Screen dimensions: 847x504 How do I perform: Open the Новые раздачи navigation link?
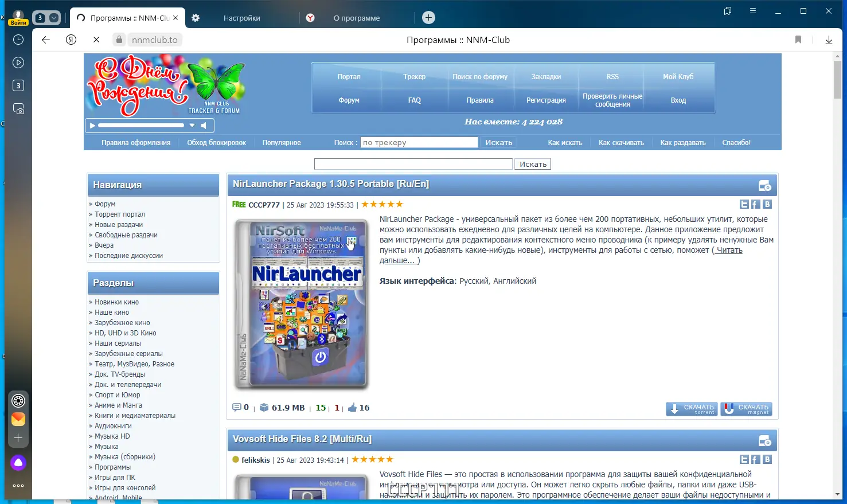(119, 225)
